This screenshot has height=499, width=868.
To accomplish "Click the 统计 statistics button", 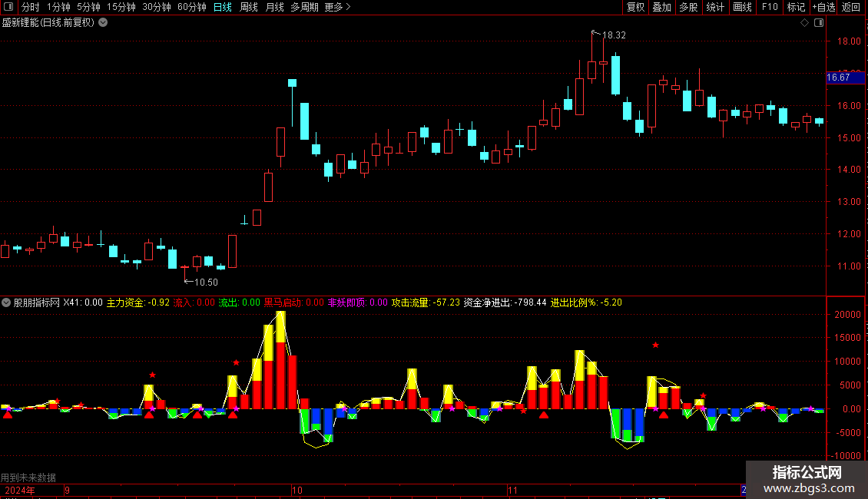I will [x=715, y=7].
